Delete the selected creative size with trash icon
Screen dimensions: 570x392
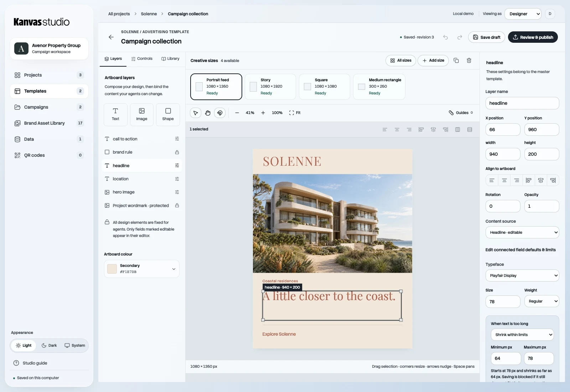(469, 61)
